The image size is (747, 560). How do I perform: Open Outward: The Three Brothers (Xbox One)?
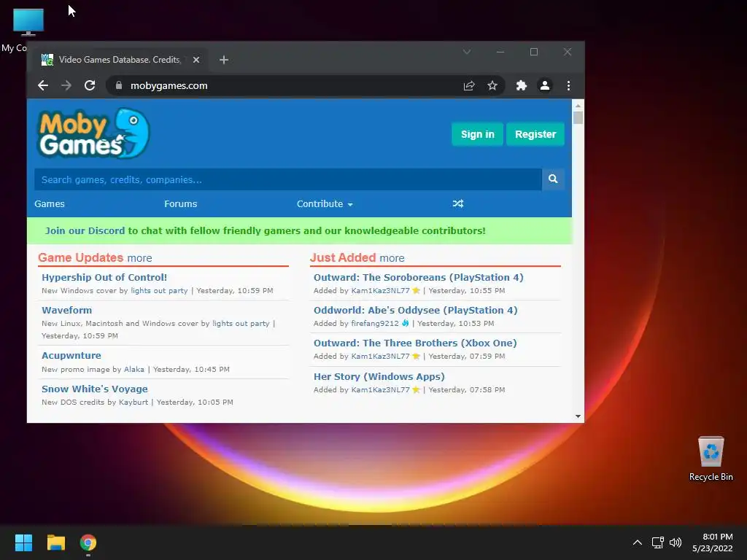(x=415, y=343)
